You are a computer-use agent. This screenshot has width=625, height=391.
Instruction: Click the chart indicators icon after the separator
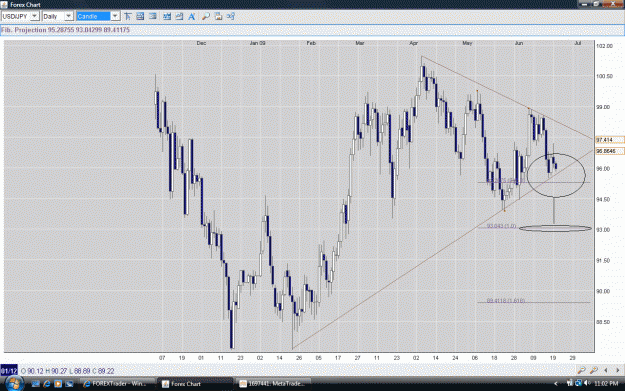(167, 16)
